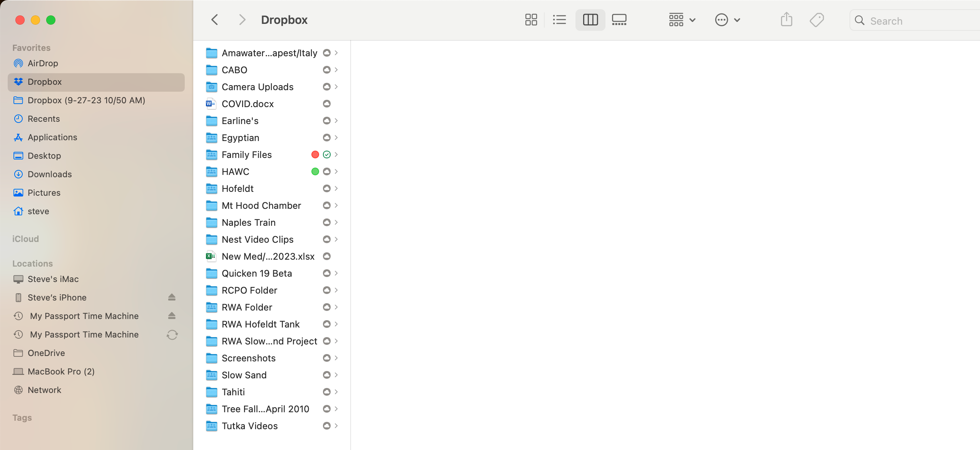Open AirDrop in the sidebar
The image size is (980, 450).
coord(96,63)
